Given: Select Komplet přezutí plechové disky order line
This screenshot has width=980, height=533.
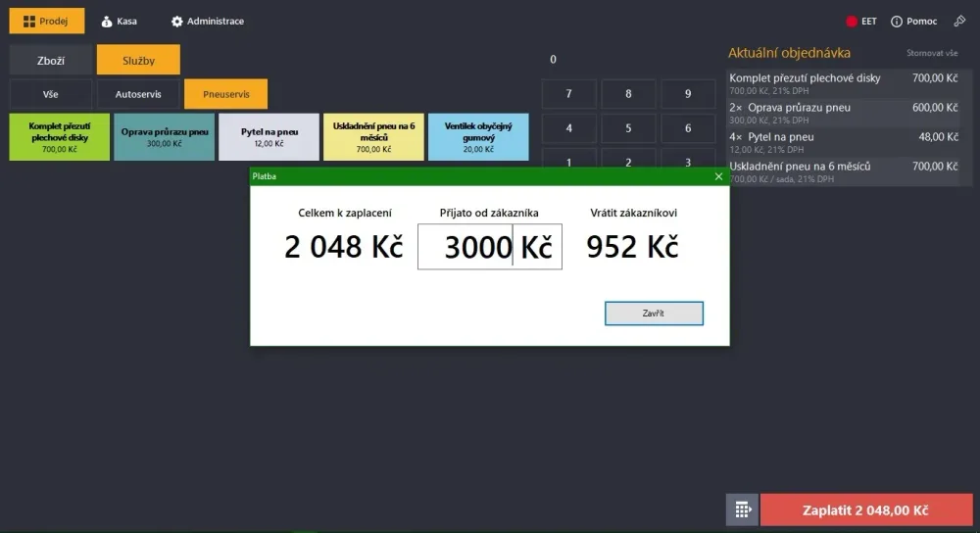Looking at the screenshot, I should tap(844, 83).
